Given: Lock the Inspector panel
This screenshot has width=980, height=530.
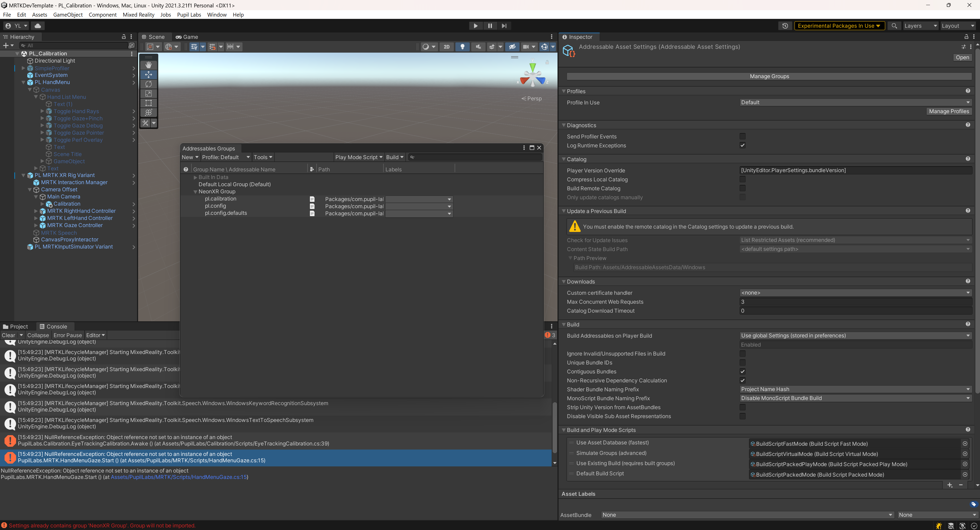Looking at the screenshot, I should [x=966, y=37].
